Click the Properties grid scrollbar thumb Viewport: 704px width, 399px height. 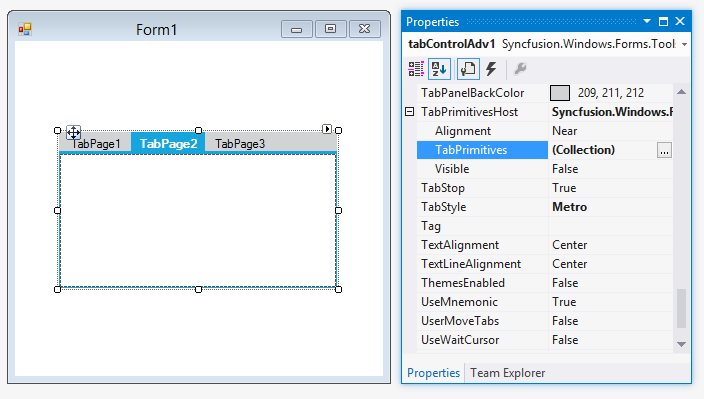coord(681,309)
